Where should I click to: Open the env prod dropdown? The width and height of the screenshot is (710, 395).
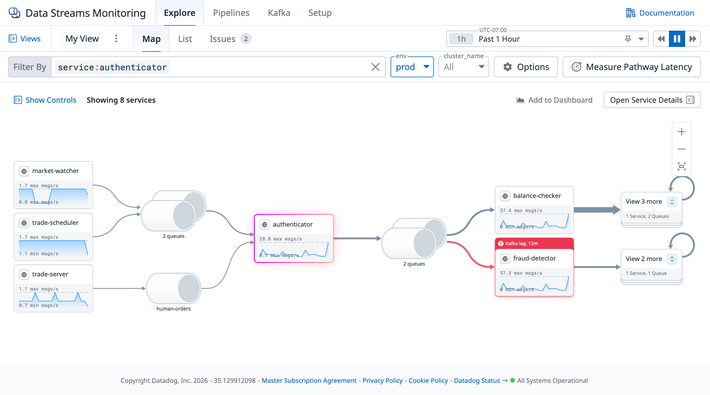click(x=412, y=67)
